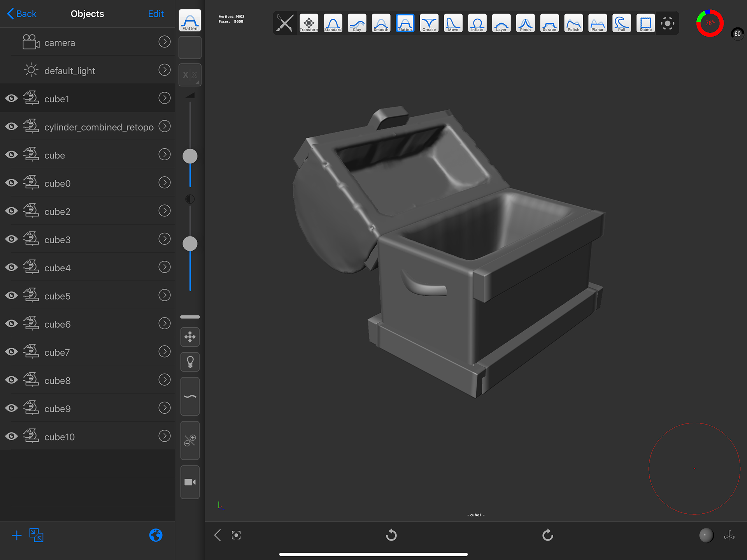Viewport: 747px width, 560px height.
Task: Hide the cube10 object
Action: pos(11,436)
